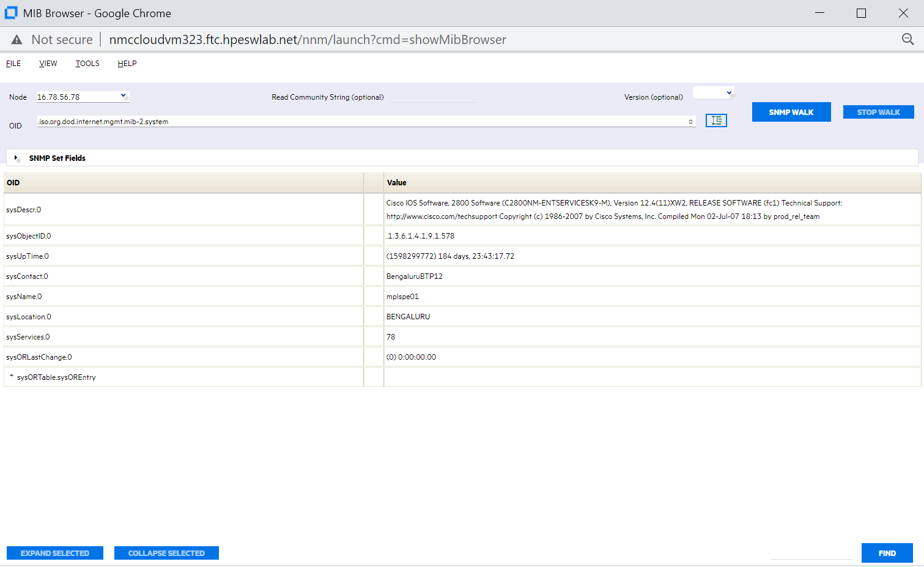Click the Not secure warning icon
924x567 pixels.
click(x=16, y=39)
